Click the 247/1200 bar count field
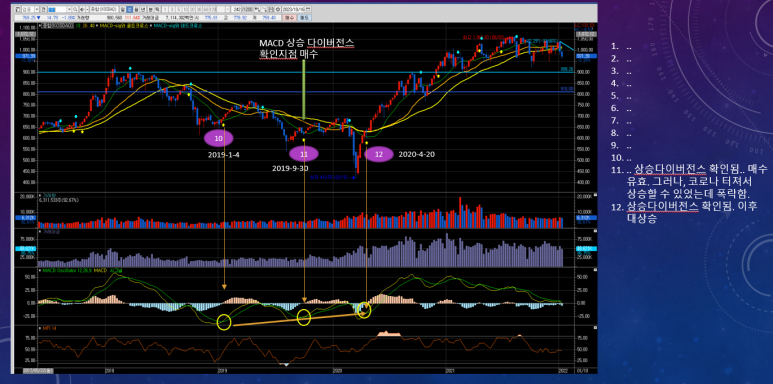The width and height of the screenshot is (773, 384). coord(242,9)
